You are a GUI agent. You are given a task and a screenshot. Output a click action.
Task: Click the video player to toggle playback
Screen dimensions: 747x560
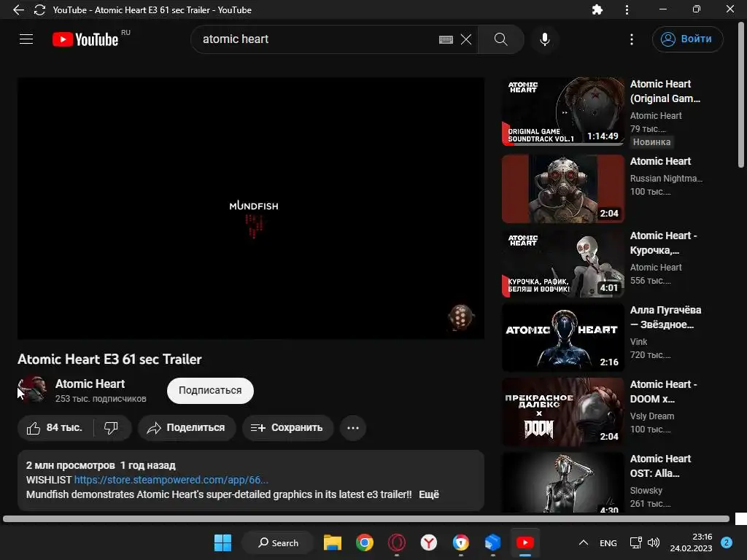pos(251,209)
